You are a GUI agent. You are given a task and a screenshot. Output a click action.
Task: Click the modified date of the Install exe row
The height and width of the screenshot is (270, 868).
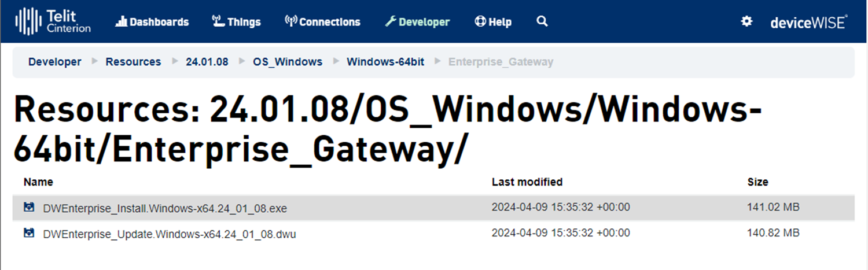click(x=561, y=207)
